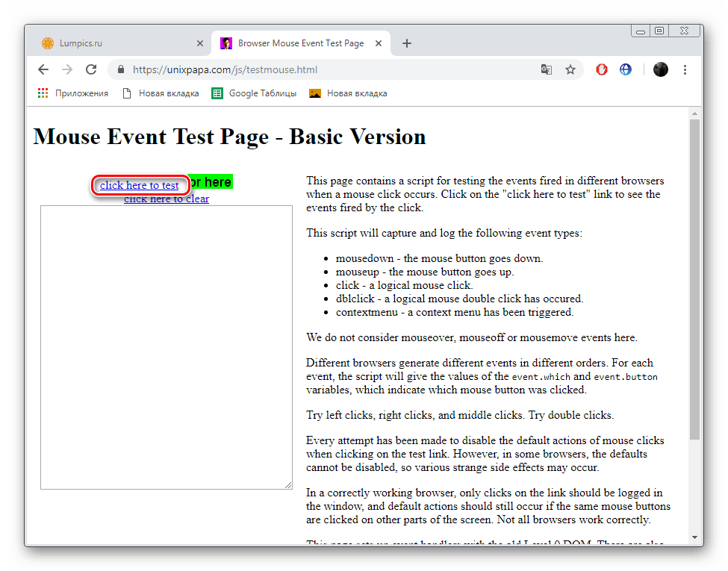Select the Browser Mouse Event Test Page tab

[x=295, y=43]
